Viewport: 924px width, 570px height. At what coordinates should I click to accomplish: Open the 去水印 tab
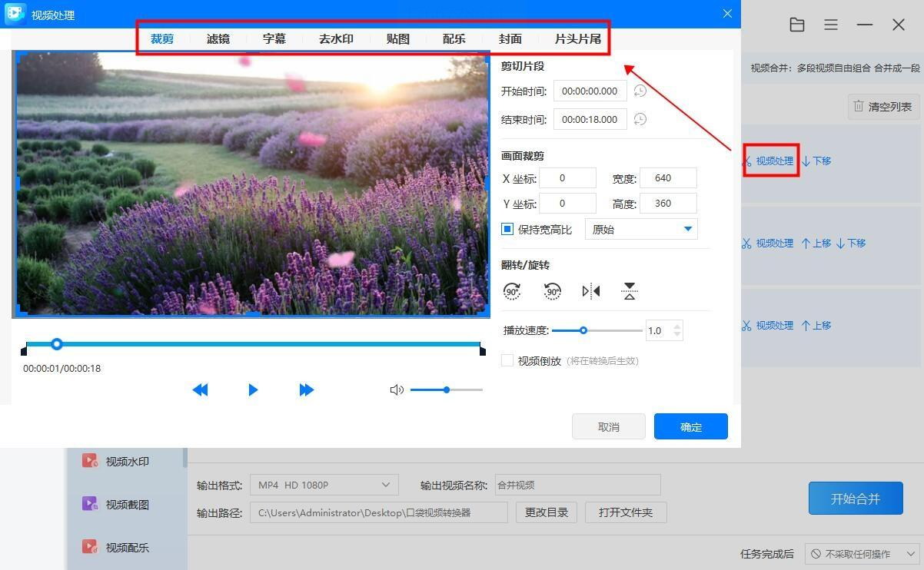tap(336, 39)
